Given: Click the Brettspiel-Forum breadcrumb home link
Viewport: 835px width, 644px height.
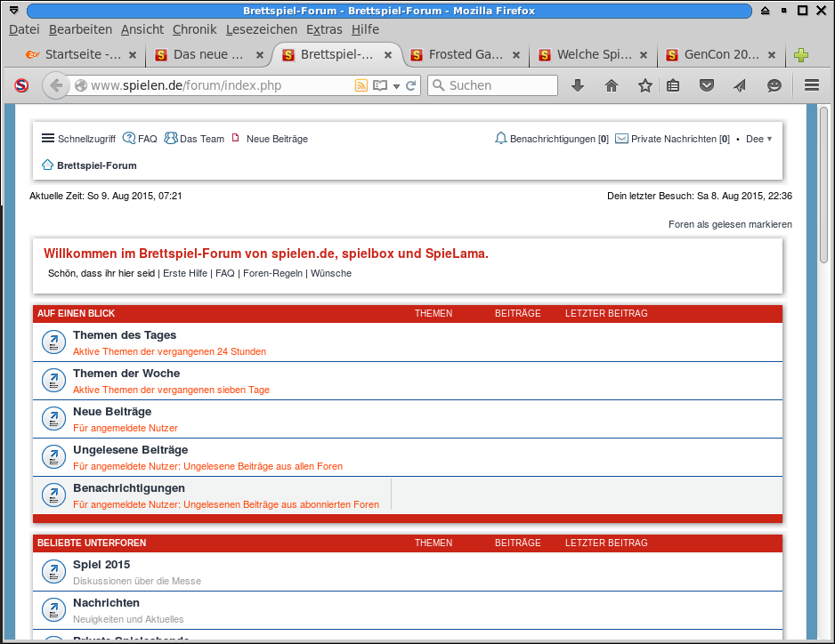Looking at the screenshot, I should pos(89,165).
